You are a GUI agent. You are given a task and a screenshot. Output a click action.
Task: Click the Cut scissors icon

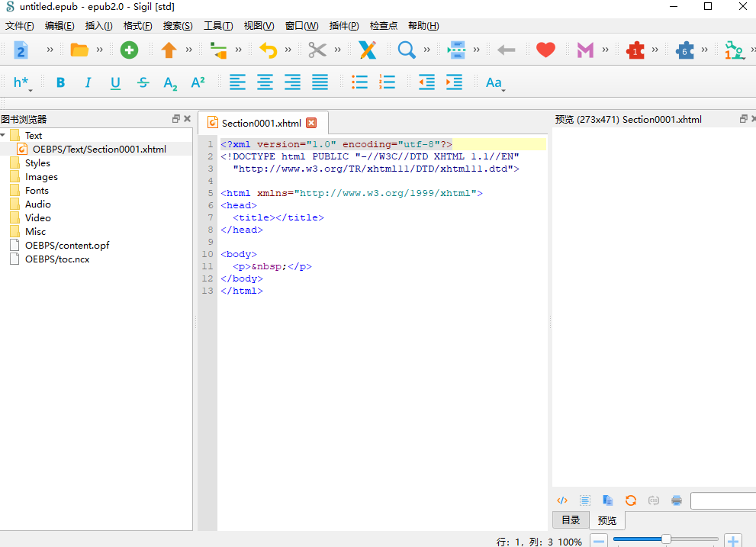coord(317,50)
